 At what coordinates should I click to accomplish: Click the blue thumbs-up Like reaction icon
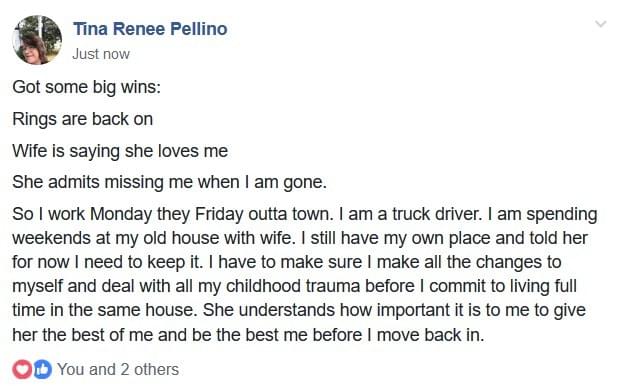42,369
